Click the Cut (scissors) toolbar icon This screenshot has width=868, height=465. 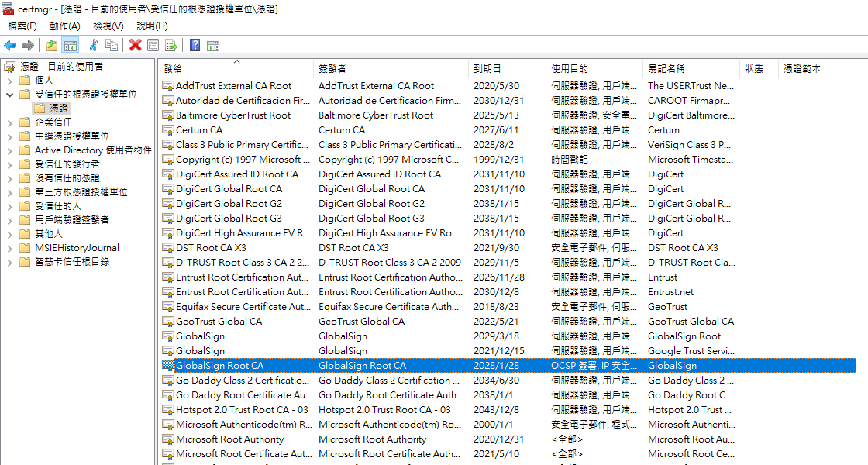pyautogui.click(x=94, y=44)
